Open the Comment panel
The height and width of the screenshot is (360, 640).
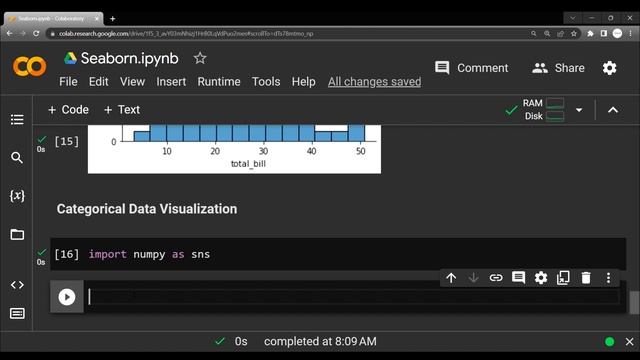click(x=471, y=68)
